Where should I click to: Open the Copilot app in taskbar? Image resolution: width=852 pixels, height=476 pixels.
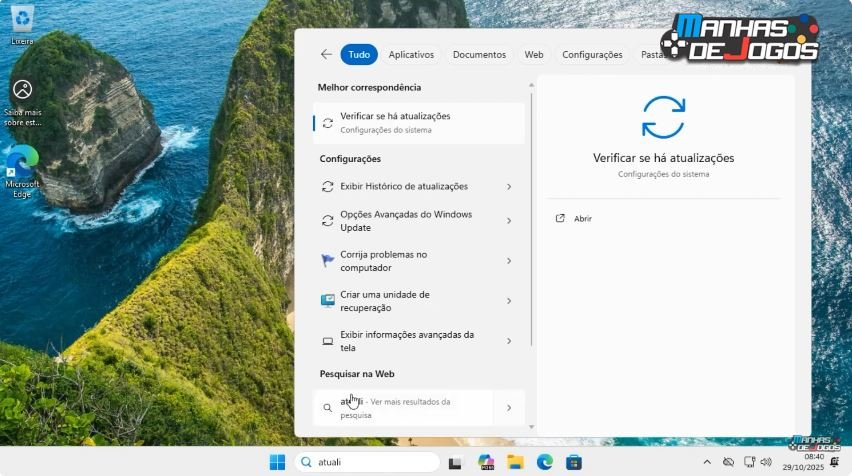pyautogui.click(x=486, y=462)
